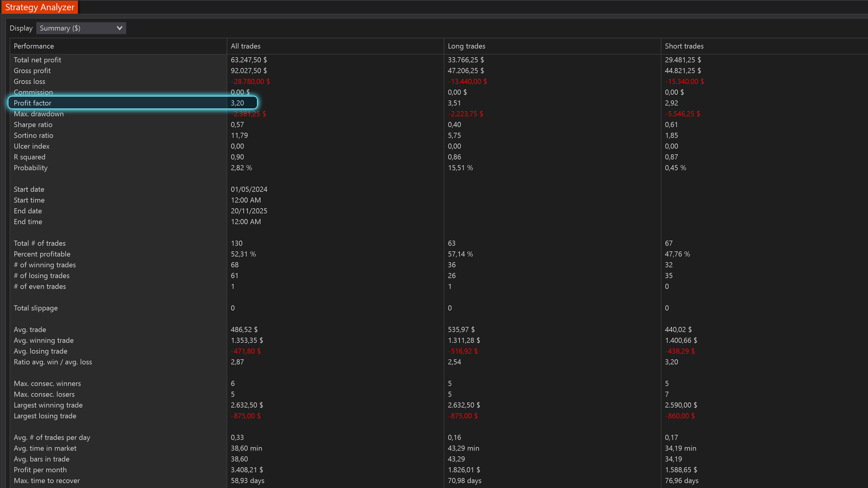Click the Total # of trades row

click(x=40, y=243)
